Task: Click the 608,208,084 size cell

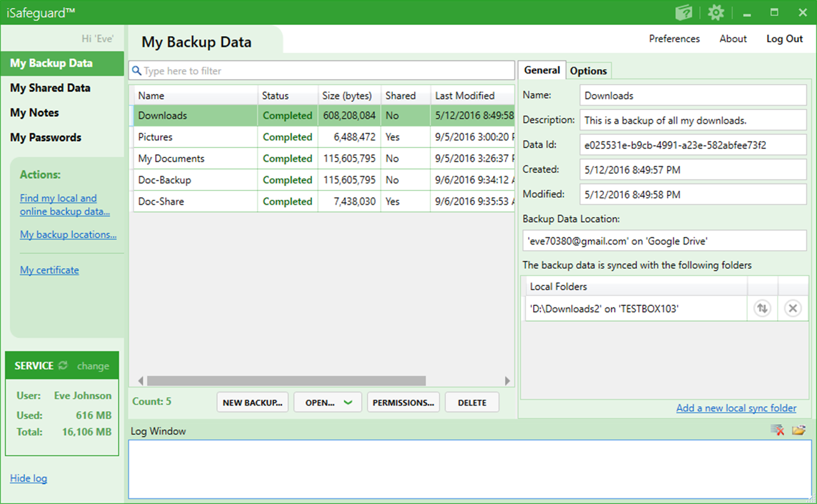Action: pos(349,115)
